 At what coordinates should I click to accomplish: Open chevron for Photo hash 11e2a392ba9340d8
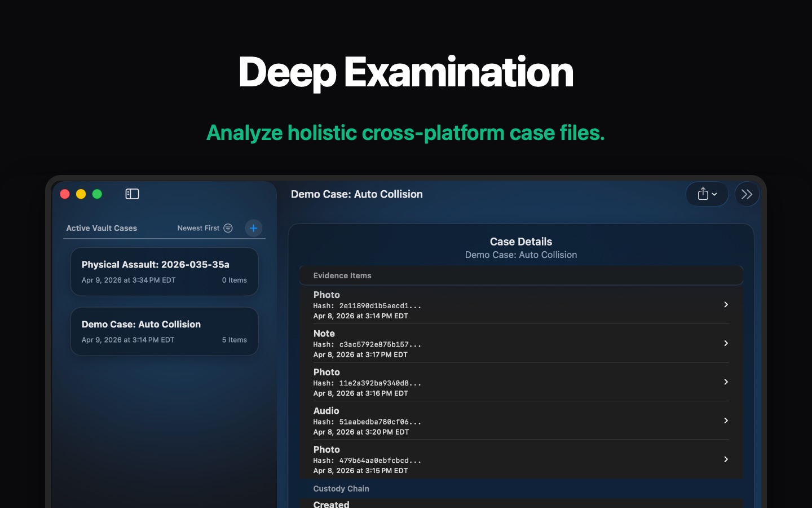pos(726,382)
